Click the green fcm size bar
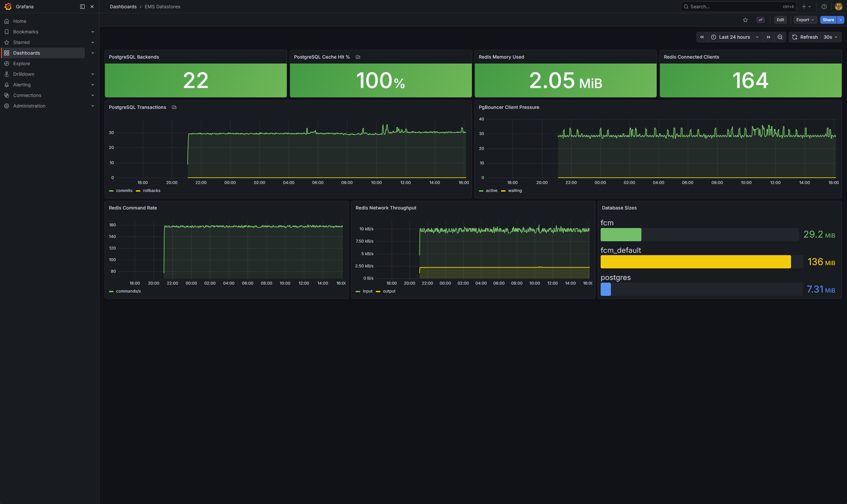 click(x=621, y=235)
